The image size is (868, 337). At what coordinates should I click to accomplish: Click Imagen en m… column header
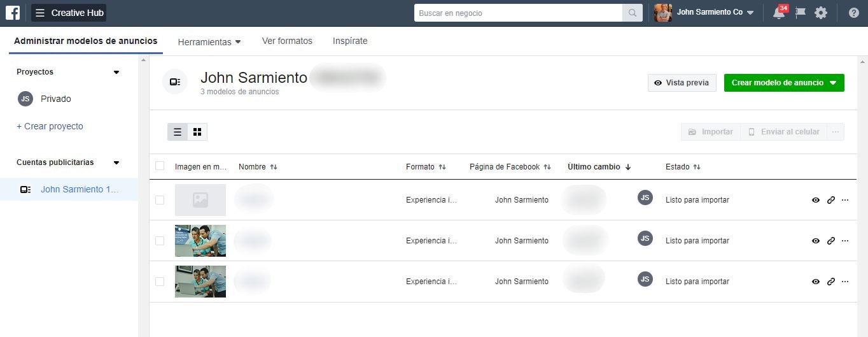pos(201,167)
